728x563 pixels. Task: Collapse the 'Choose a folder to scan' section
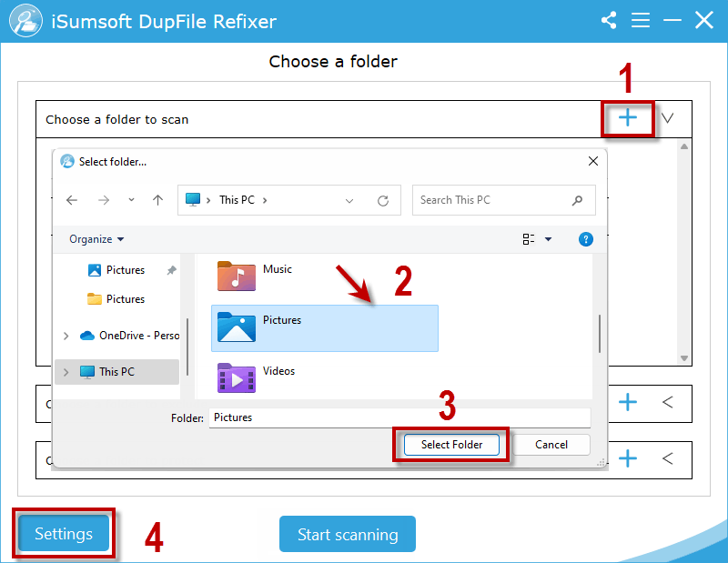point(667,118)
